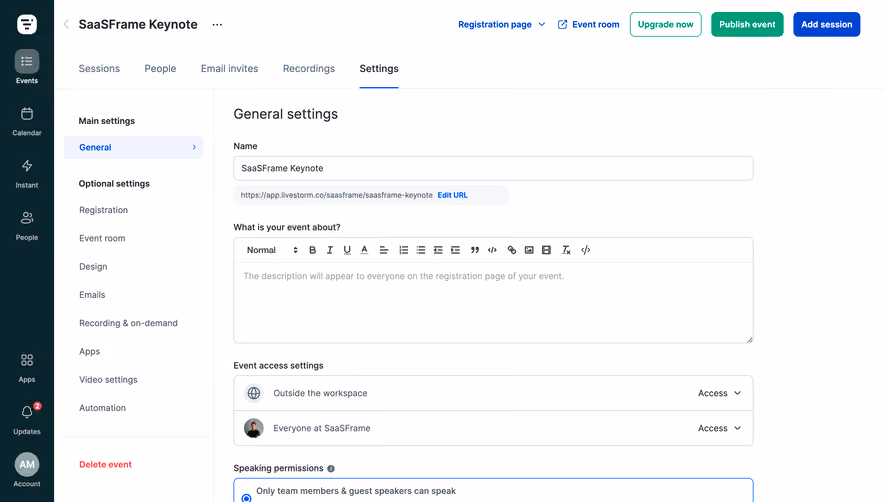Open Instant meeting in the sidebar

coord(27,174)
